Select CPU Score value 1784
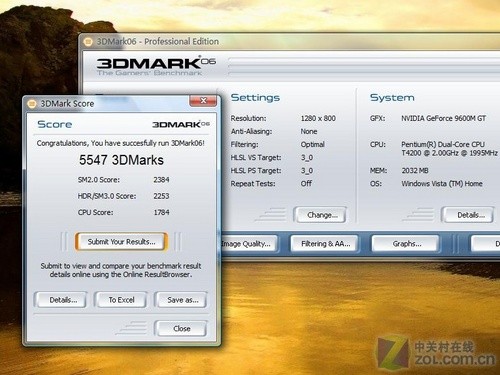Image resolution: width=500 pixels, height=375 pixels. 161,212
